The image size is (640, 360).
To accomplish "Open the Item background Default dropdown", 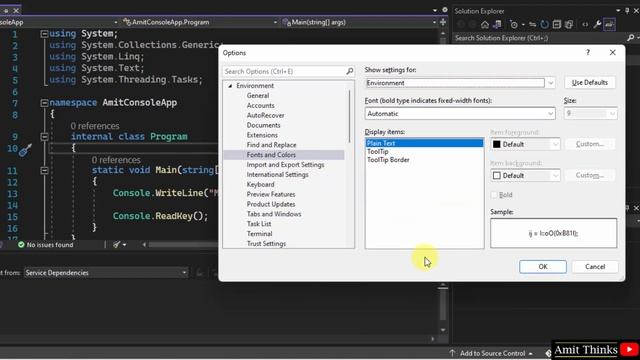I will point(555,176).
